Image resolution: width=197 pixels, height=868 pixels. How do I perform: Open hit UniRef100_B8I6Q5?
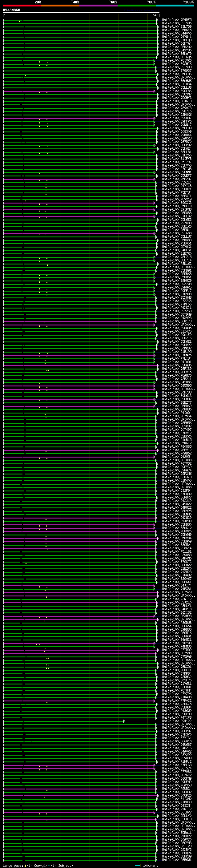point(177,57)
